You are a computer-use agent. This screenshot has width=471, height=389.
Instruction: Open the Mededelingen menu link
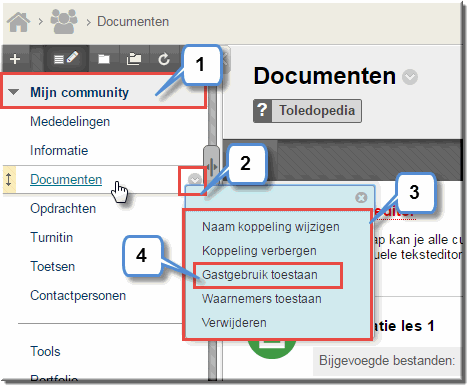point(70,121)
